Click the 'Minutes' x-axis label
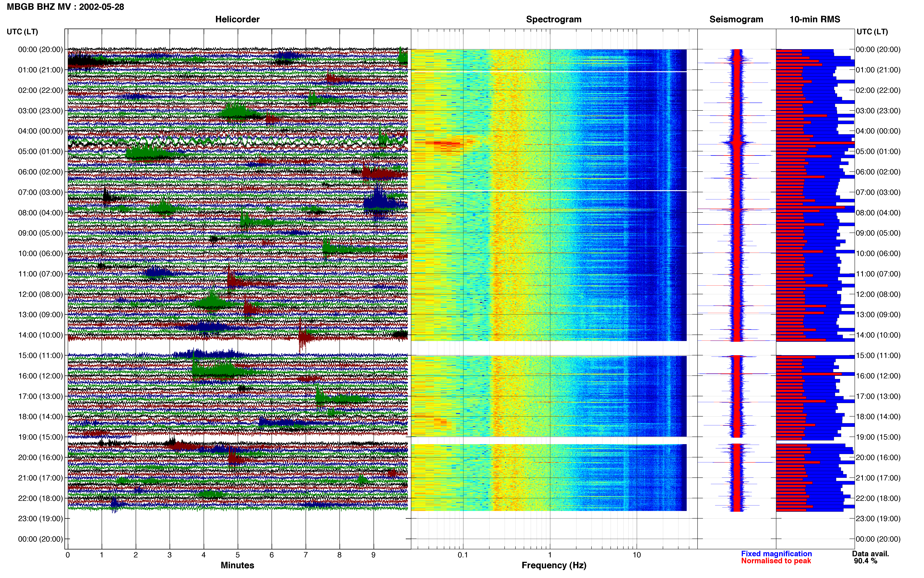The image size is (924, 578). click(x=237, y=565)
